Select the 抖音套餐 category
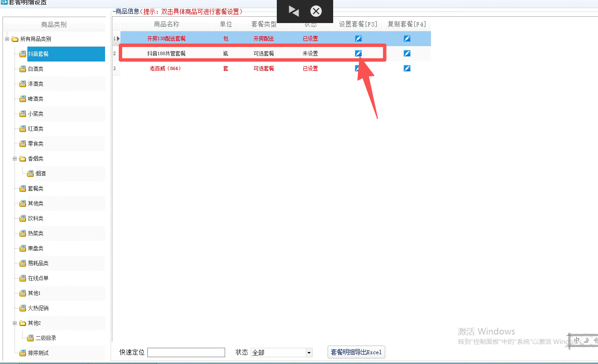This screenshot has width=598, height=364. click(38, 54)
